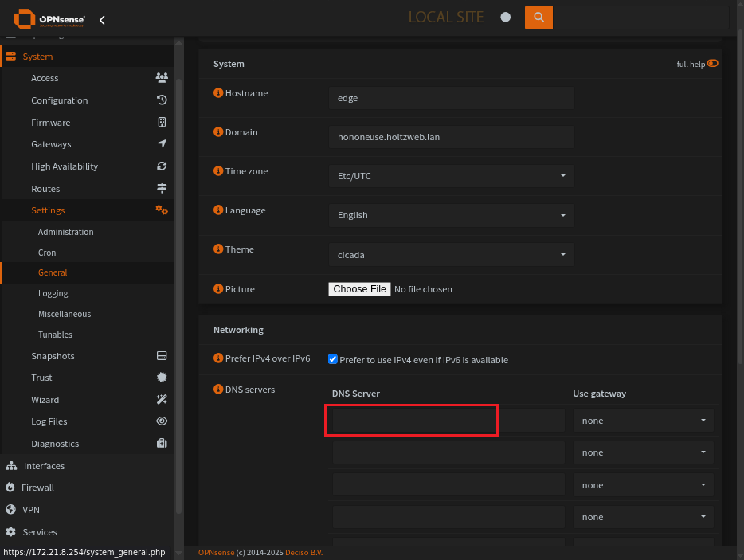Screen dimensions: 744x560
Task: Click the Trust certificate icon
Action: pos(162,378)
